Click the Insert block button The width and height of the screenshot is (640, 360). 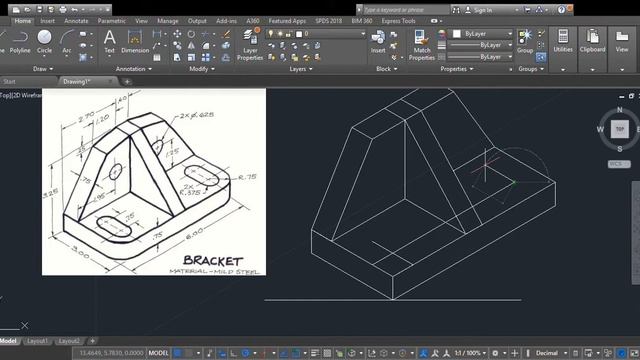(378, 42)
